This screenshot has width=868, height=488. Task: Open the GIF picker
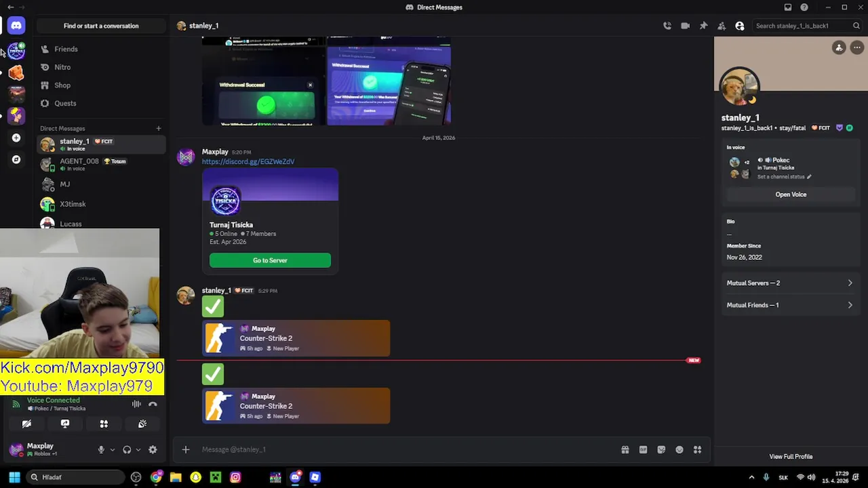click(643, 449)
